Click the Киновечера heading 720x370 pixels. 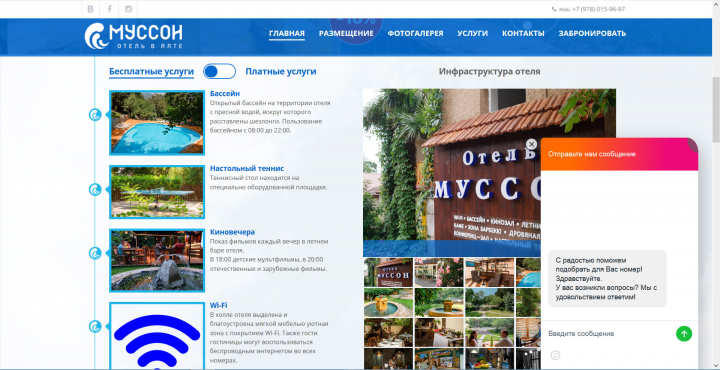[x=232, y=232]
